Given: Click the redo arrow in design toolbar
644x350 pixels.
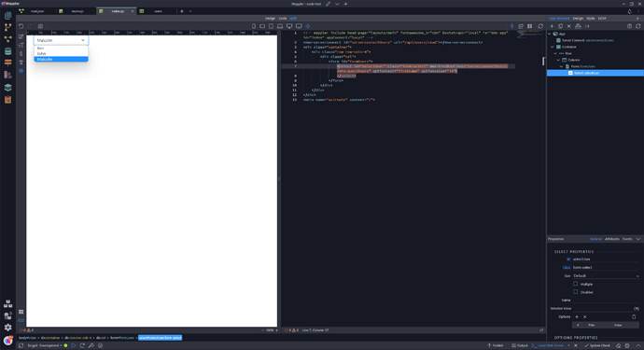Looking at the screenshot, I should (x=30, y=26).
